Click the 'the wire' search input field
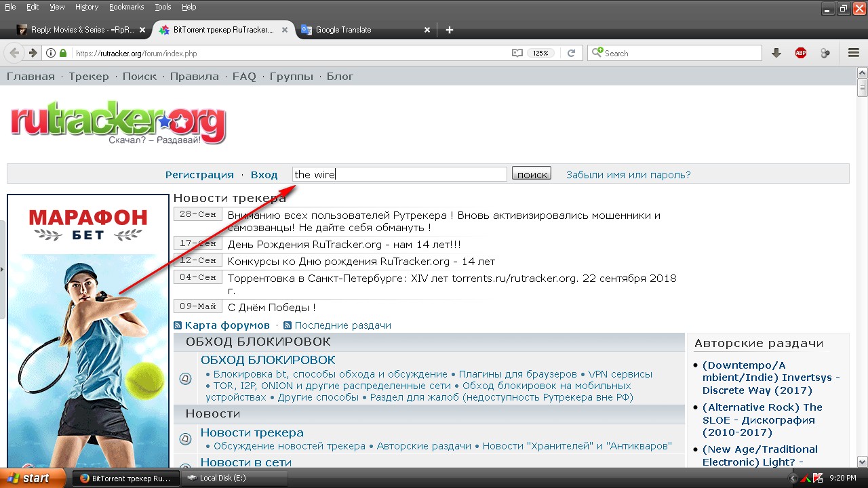This screenshot has height=488, width=868. pyautogui.click(x=399, y=174)
